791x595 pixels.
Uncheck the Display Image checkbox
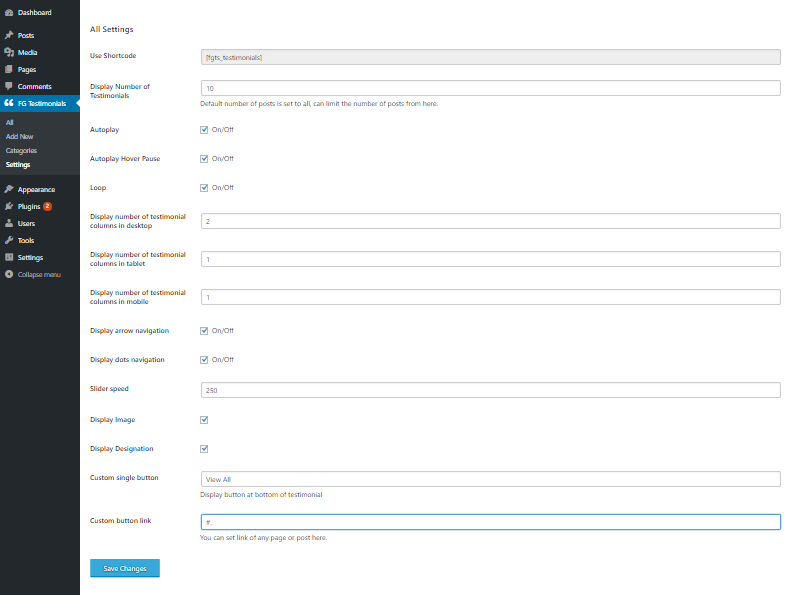click(x=204, y=420)
